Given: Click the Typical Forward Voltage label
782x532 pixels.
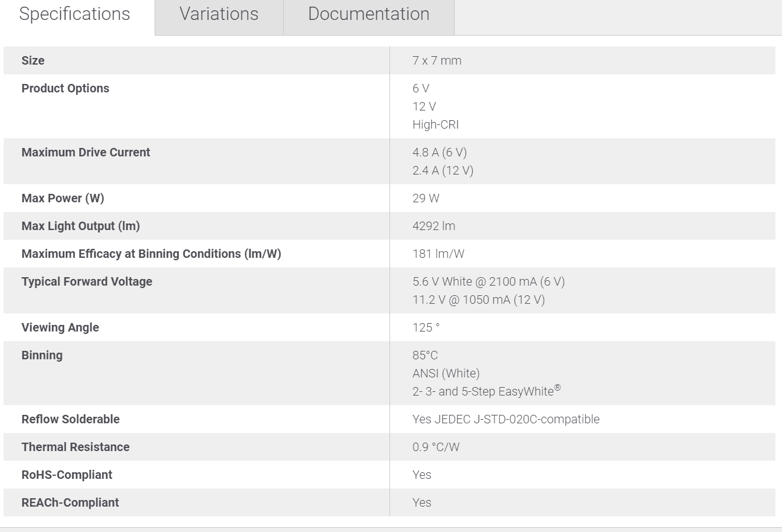Looking at the screenshot, I should pyautogui.click(x=87, y=281).
